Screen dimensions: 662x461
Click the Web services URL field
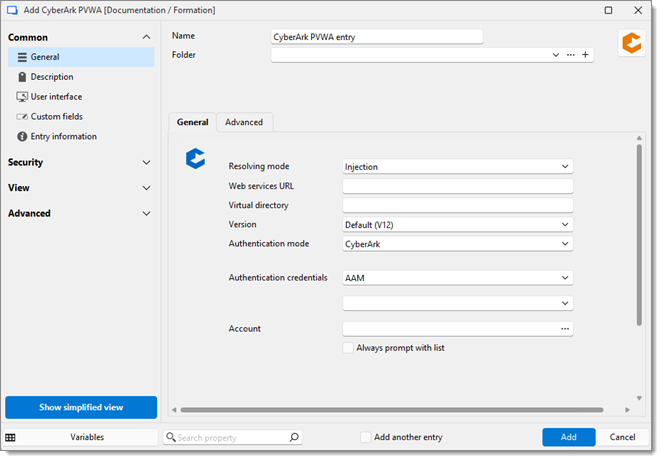pyautogui.click(x=458, y=186)
